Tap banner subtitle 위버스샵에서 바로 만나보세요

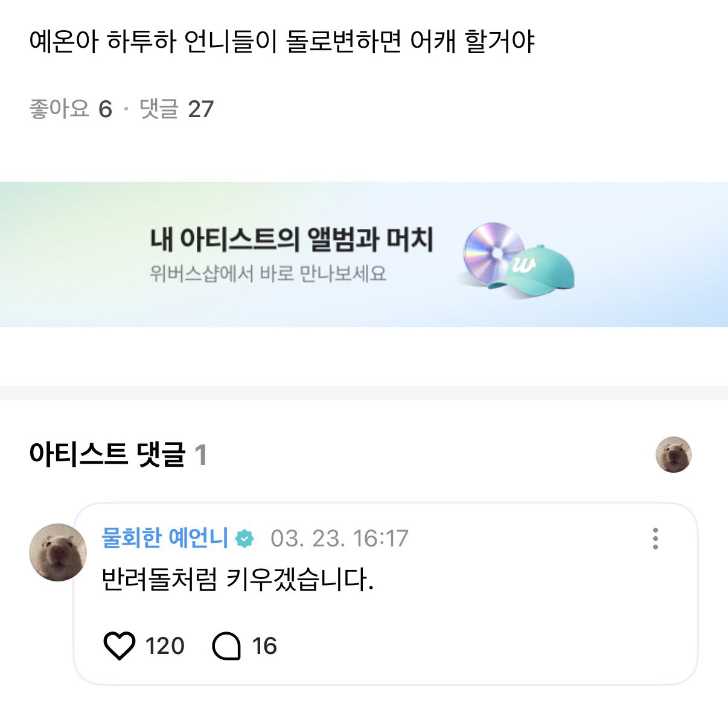pos(268,274)
